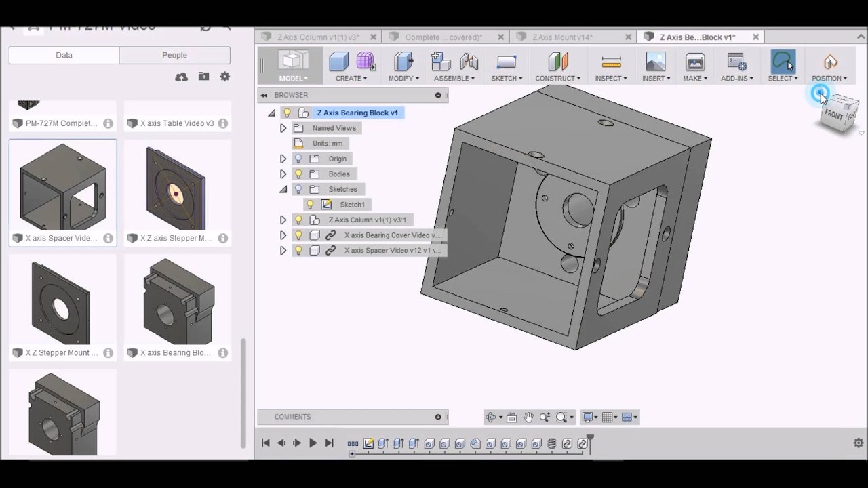Click the Construct plane icon

click(x=557, y=62)
